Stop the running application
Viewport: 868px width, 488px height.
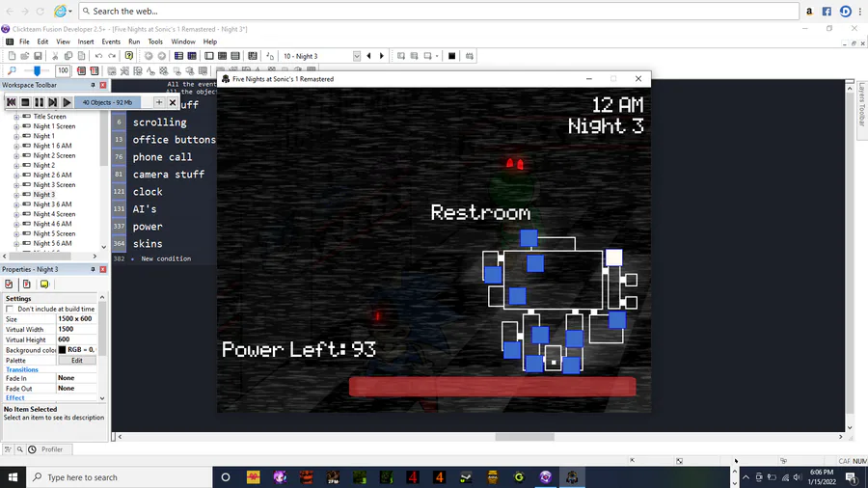25,102
